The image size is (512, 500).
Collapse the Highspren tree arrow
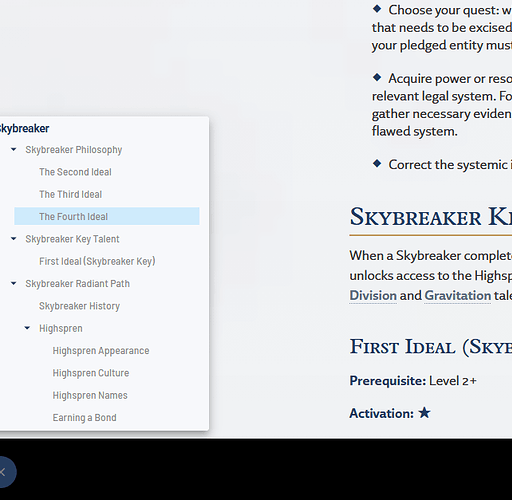click(27, 328)
